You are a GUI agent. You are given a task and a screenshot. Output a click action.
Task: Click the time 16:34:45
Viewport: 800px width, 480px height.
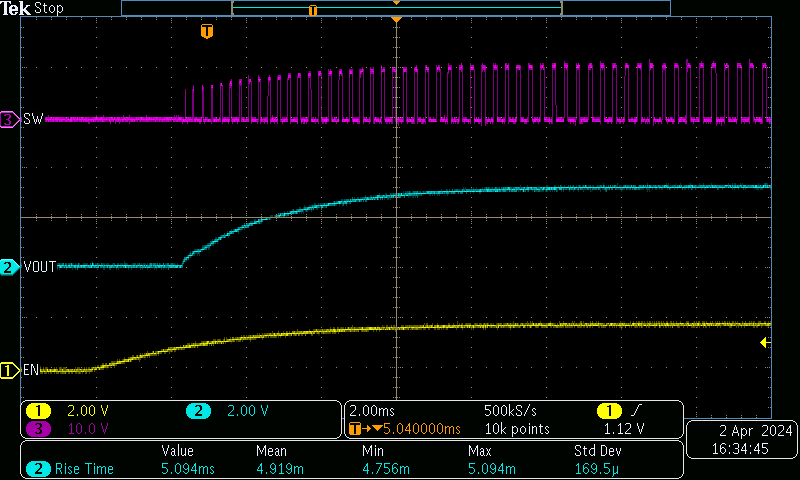(740, 449)
